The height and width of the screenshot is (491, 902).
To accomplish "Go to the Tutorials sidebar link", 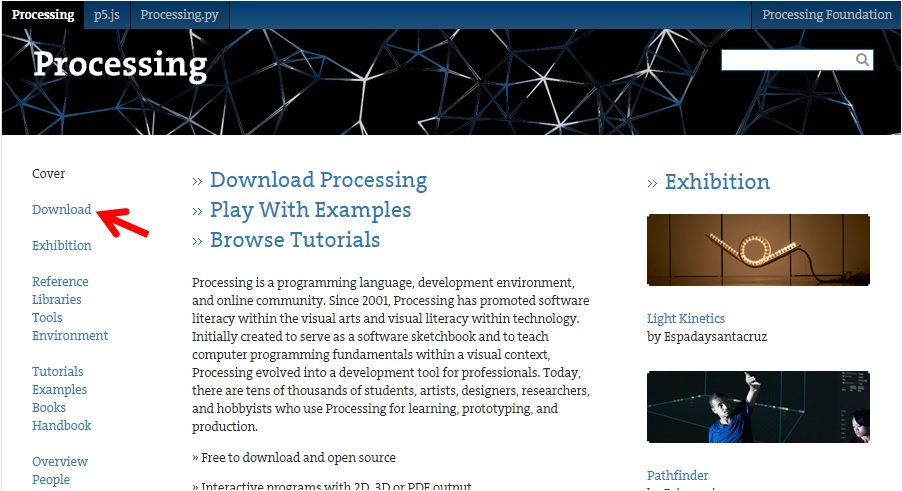I will pyautogui.click(x=58, y=371).
